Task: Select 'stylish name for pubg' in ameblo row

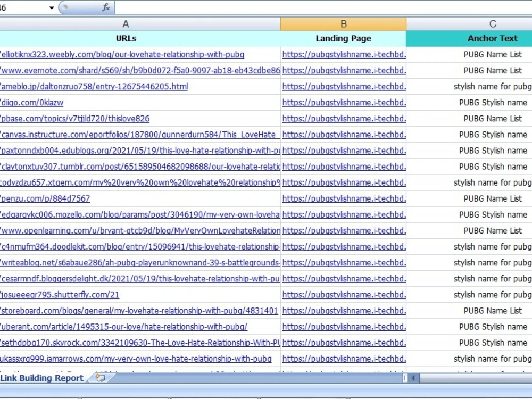Action: (493, 87)
